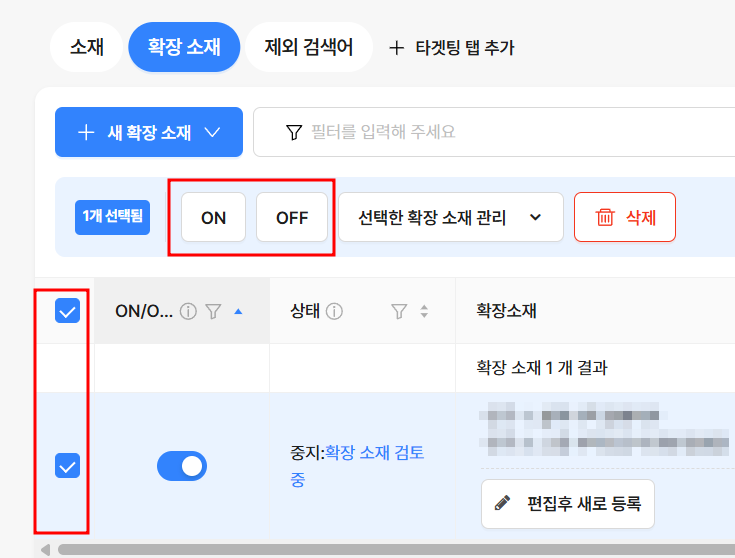Click the horizontal scrollbar at the bottom
The width and height of the screenshot is (735, 558).
coord(396,550)
